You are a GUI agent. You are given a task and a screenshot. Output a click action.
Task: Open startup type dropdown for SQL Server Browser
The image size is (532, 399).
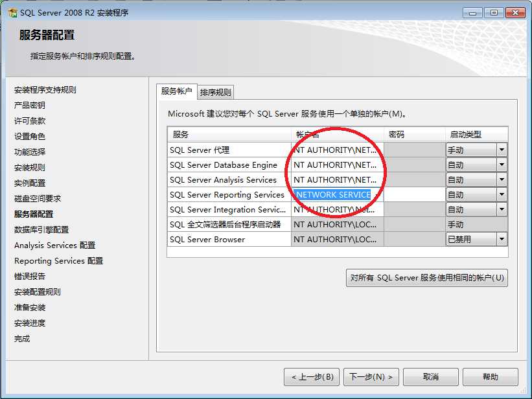(502, 239)
